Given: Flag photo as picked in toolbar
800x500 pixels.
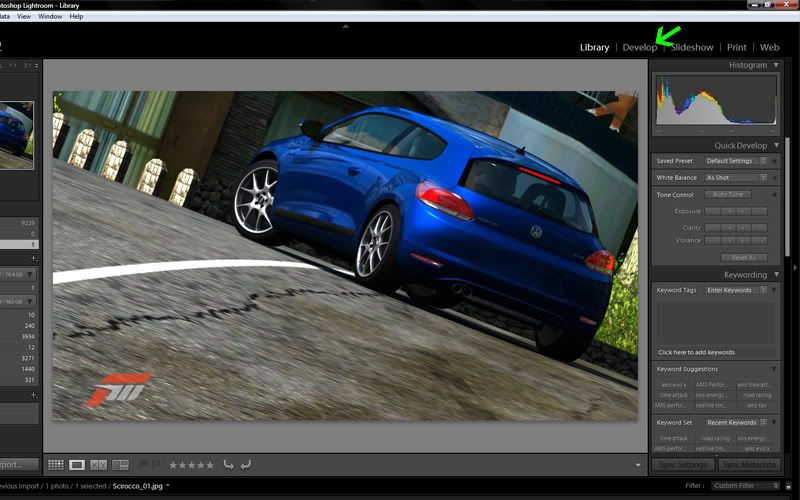Looking at the screenshot, I should [x=144, y=465].
